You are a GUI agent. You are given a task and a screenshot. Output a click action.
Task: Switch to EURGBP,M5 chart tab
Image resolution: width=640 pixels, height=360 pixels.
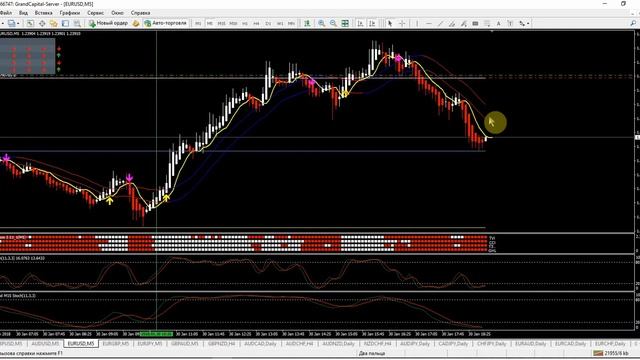click(x=116, y=344)
